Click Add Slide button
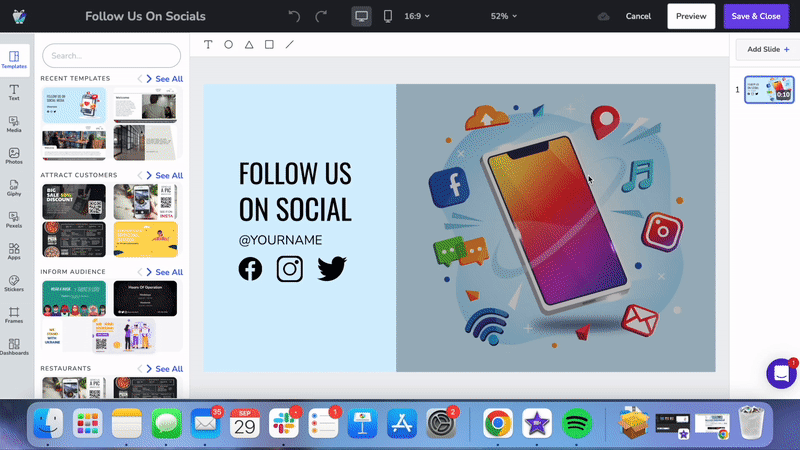Image resolution: width=800 pixels, height=450 pixels. (768, 49)
